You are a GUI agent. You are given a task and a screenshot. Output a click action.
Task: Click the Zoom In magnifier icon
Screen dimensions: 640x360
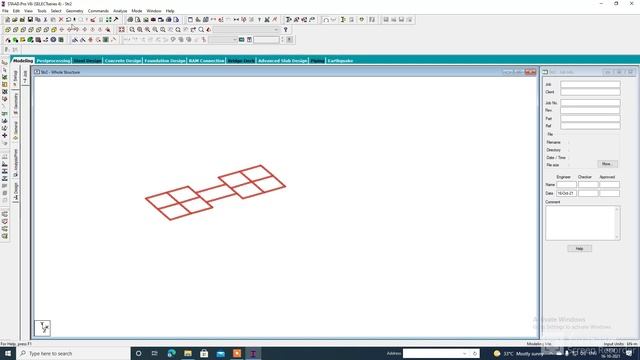point(140,30)
